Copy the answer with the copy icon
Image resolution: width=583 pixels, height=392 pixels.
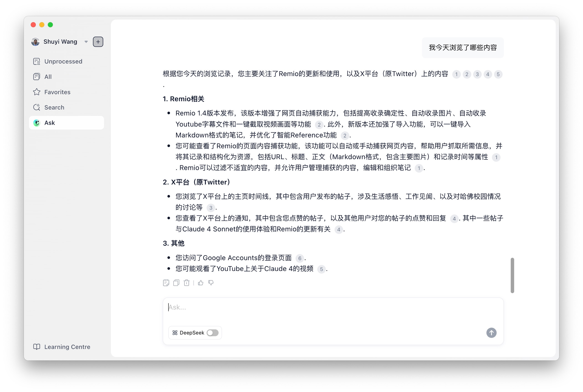176,283
